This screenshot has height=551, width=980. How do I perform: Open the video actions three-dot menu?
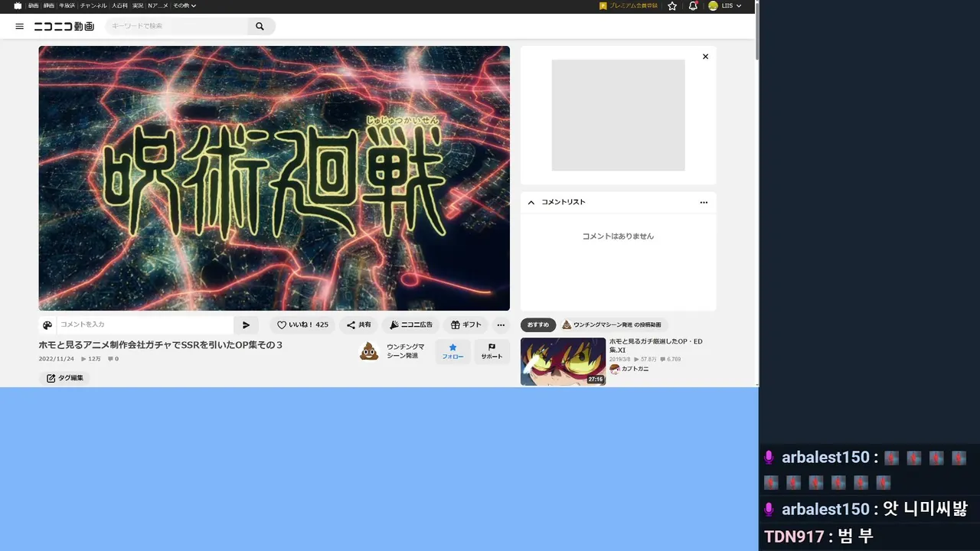coord(500,325)
